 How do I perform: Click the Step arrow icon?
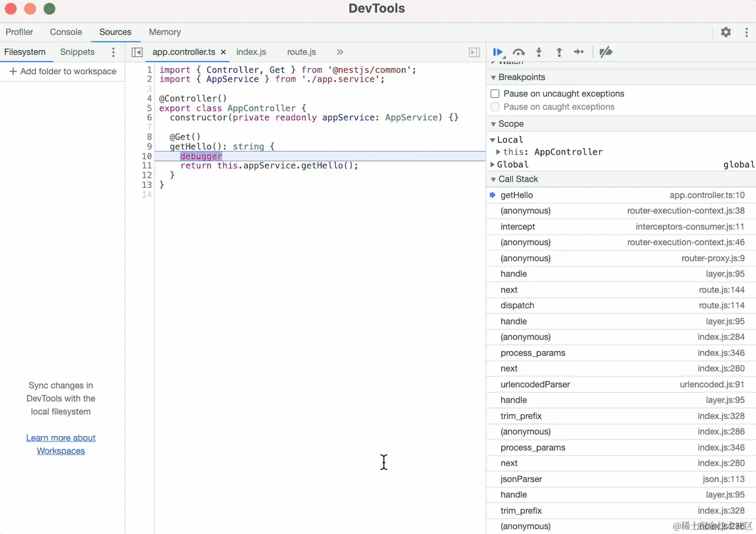[x=579, y=52]
